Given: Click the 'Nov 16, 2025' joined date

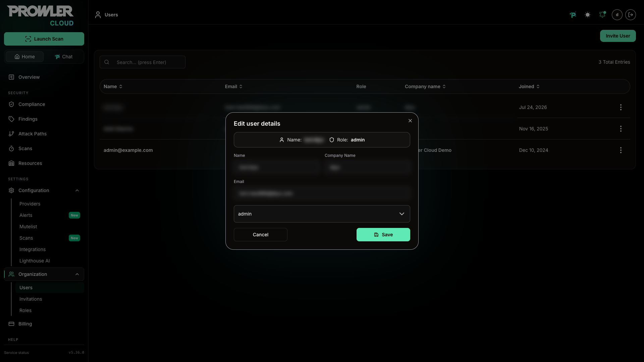Looking at the screenshot, I should point(534,129).
